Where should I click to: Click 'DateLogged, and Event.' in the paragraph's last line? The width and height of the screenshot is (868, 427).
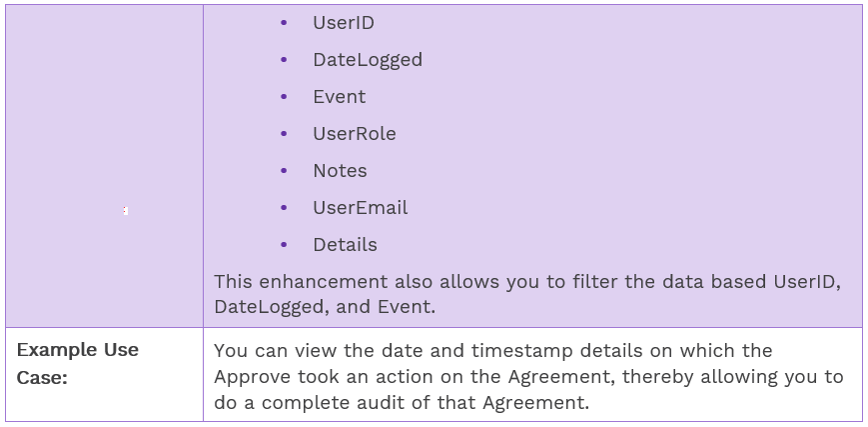325,307
